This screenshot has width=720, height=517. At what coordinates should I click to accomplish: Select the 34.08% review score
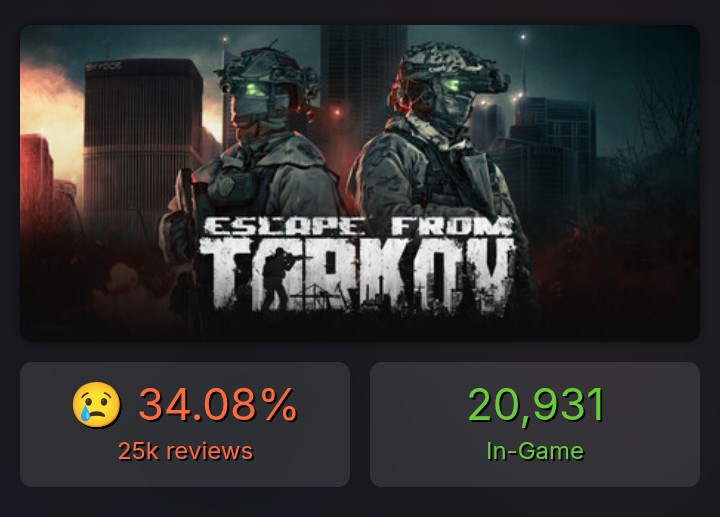click(218, 405)
